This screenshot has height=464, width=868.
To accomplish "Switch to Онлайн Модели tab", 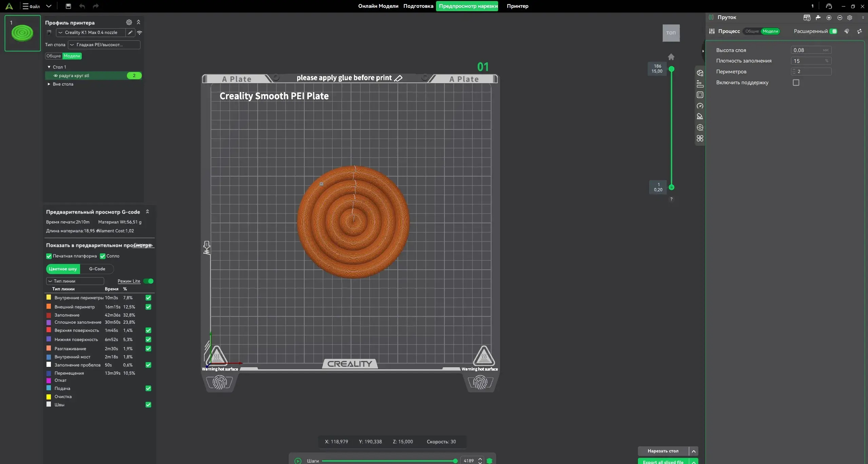I will click(378, 6).
